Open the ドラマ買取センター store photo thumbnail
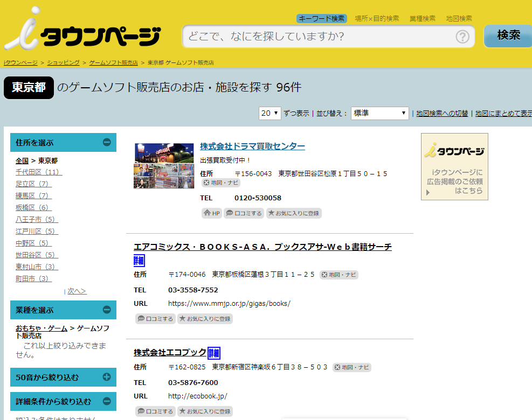This screenshot has width=532, height=420. [x=164, y=166]
